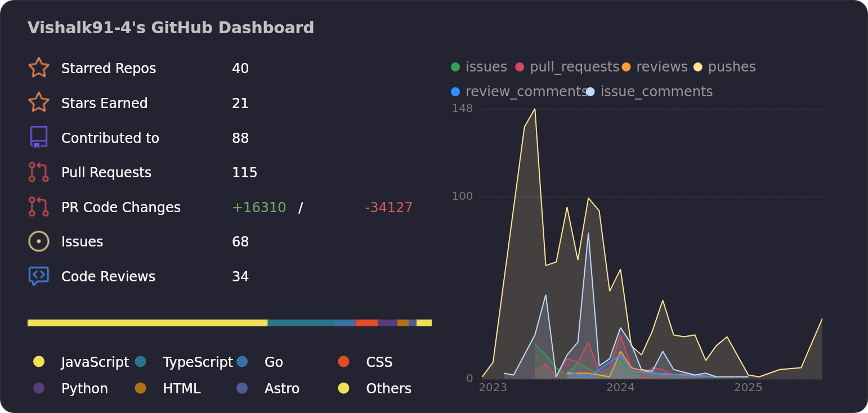Viewport: 868px width, 413px height.
Task: Click the Starred Repos star icon
Action: tap(38, 68)
